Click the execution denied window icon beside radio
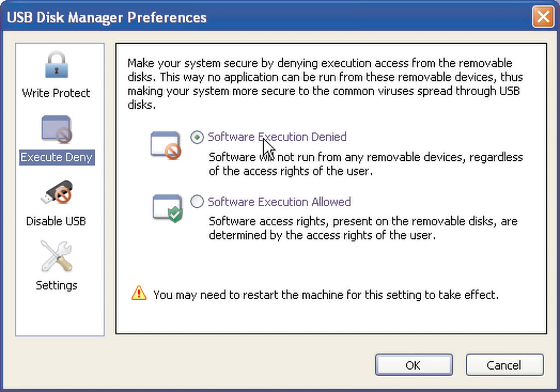Image resolution: width=560 pixels, height=392 pixels. (166, 145)
